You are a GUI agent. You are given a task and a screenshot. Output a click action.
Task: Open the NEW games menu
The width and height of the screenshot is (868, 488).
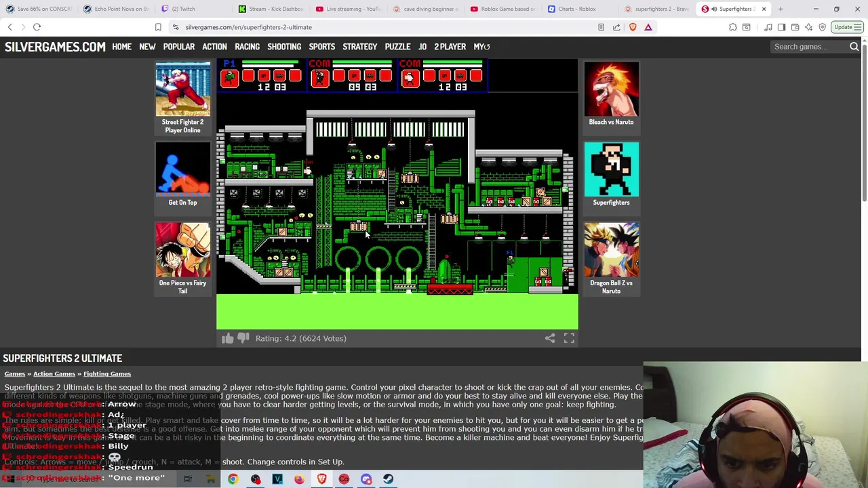(x=147, y=47)
